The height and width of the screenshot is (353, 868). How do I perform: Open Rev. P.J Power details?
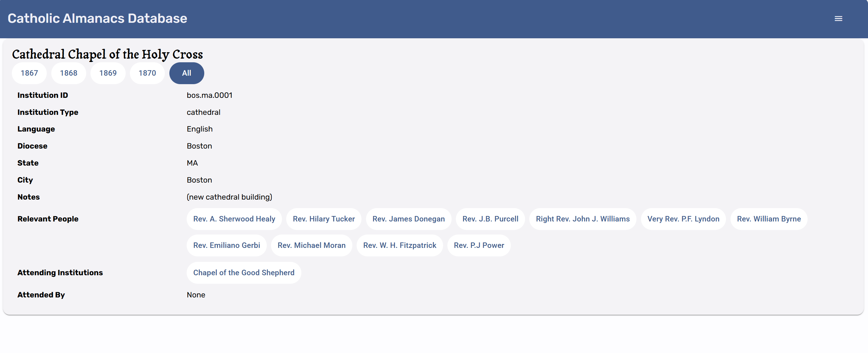479,245
